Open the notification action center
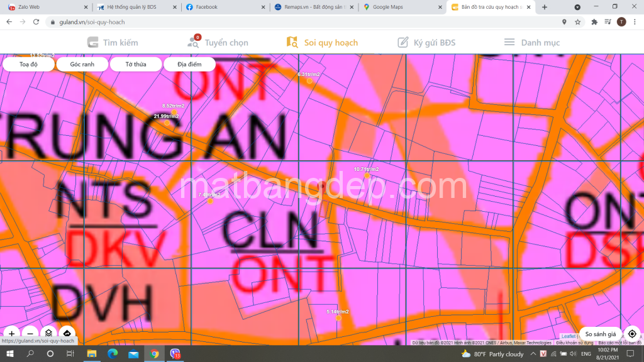Viewport: 644px width, 362px height. 630,353
